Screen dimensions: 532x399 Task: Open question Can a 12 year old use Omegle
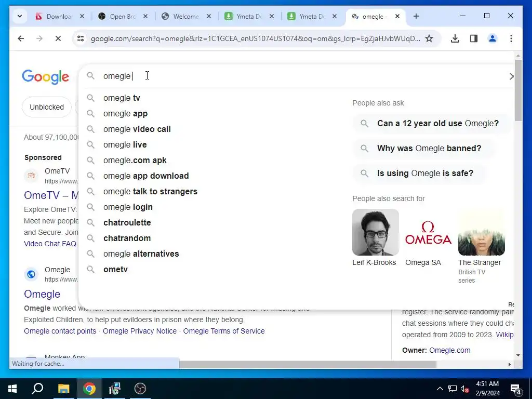coord(431,124)
